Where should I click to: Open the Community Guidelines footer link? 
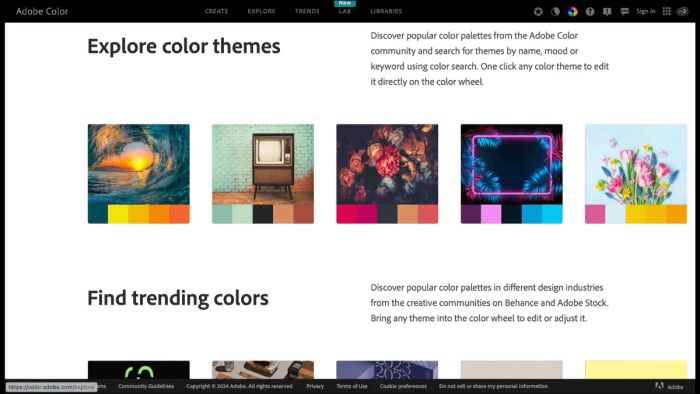click(x=146, y=386)
